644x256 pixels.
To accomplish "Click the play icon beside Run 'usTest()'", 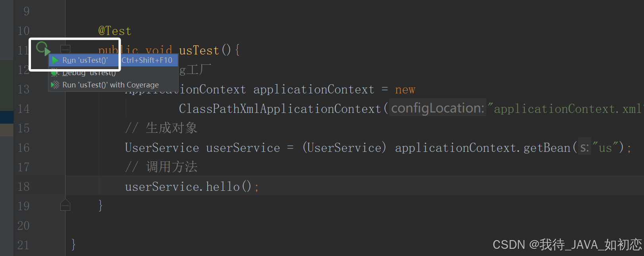I will pos(55,60).
